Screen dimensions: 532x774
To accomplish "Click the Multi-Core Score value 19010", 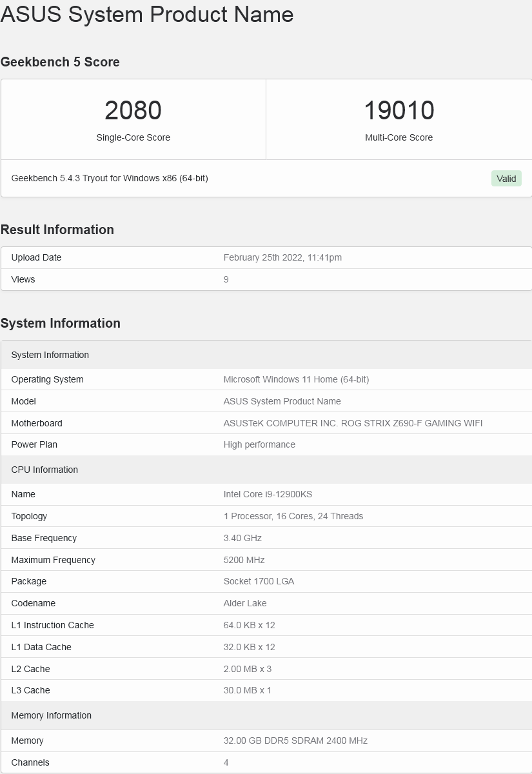I will (x=399, y=110).
